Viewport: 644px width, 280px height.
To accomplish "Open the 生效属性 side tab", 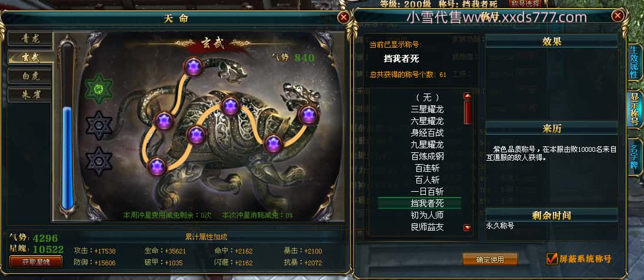I will [x=634, y=62].
